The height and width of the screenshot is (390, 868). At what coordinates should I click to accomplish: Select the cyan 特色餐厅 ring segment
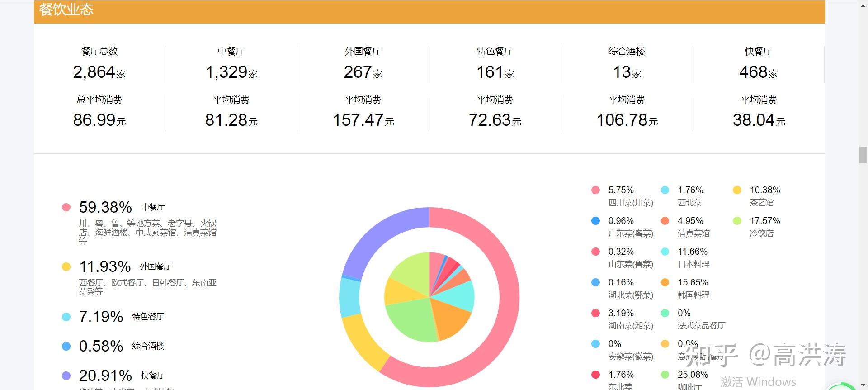coord(350,297)
